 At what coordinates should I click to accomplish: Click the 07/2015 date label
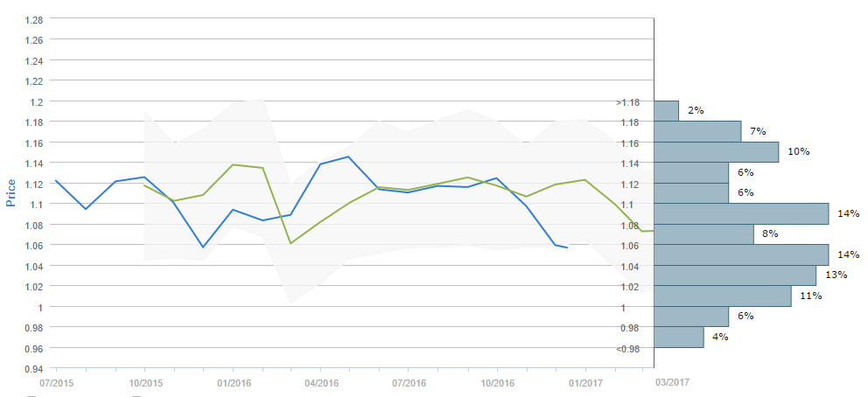coord(55,383)
